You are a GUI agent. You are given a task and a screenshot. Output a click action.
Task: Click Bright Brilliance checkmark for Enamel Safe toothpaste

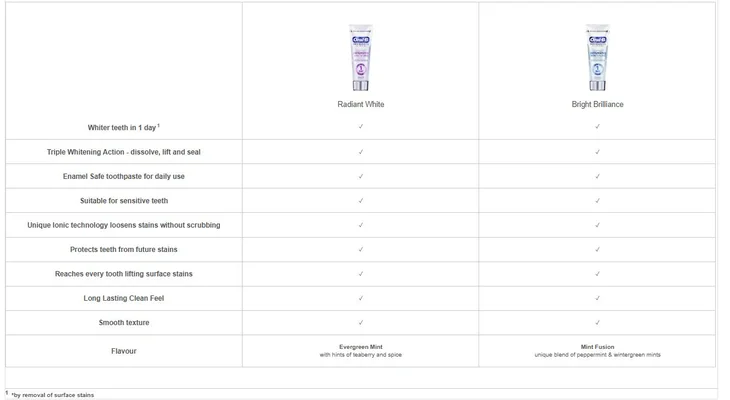click(x=597, y=176)
